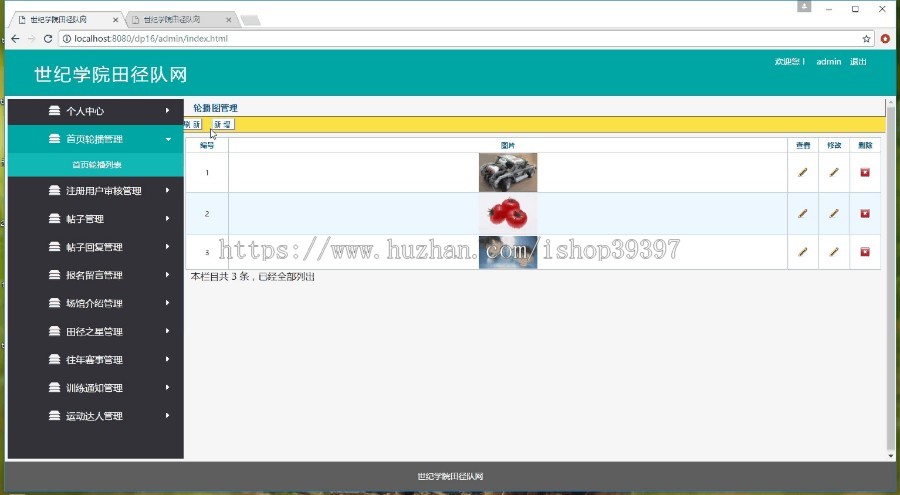This screenshot has height=495, width=900.
Task: Click the number 3 cell in the table
Action: click(207, 252)
